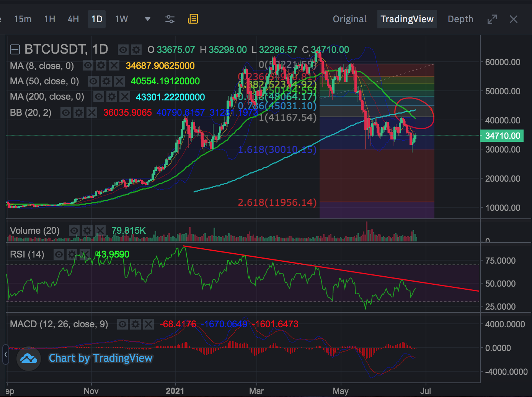Click the MA 200 value 43301.22200000

[x=170, y=97]
